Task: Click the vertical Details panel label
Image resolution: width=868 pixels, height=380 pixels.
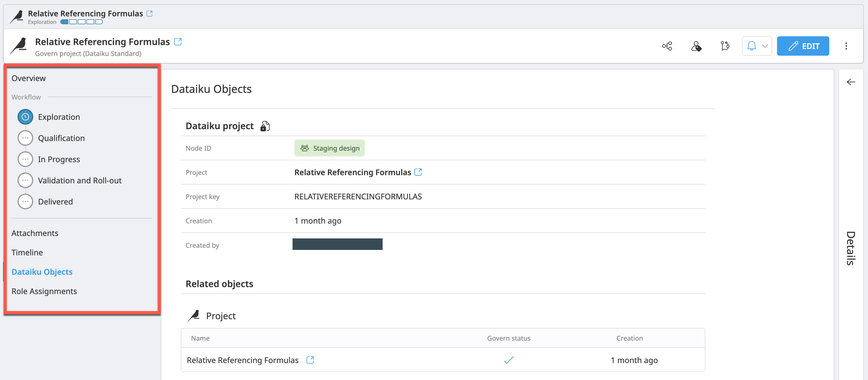Action: (x=851, y=248)
